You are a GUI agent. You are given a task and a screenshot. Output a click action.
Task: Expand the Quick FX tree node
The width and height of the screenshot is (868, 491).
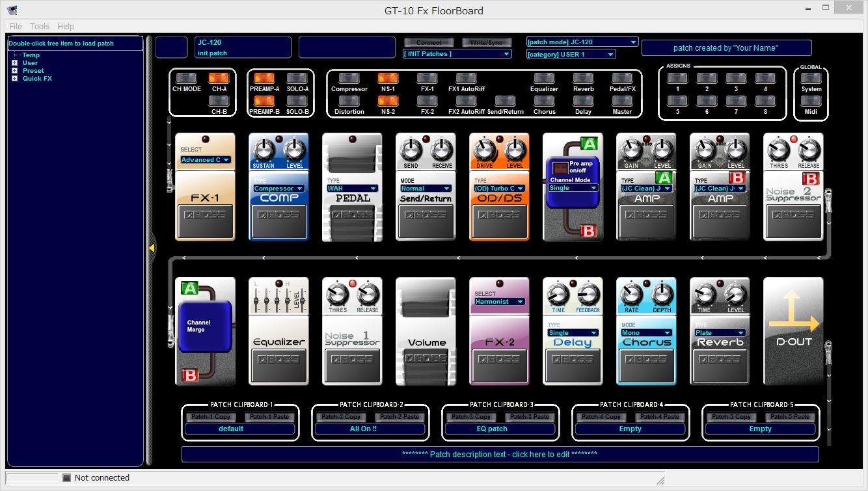(15, 79)
